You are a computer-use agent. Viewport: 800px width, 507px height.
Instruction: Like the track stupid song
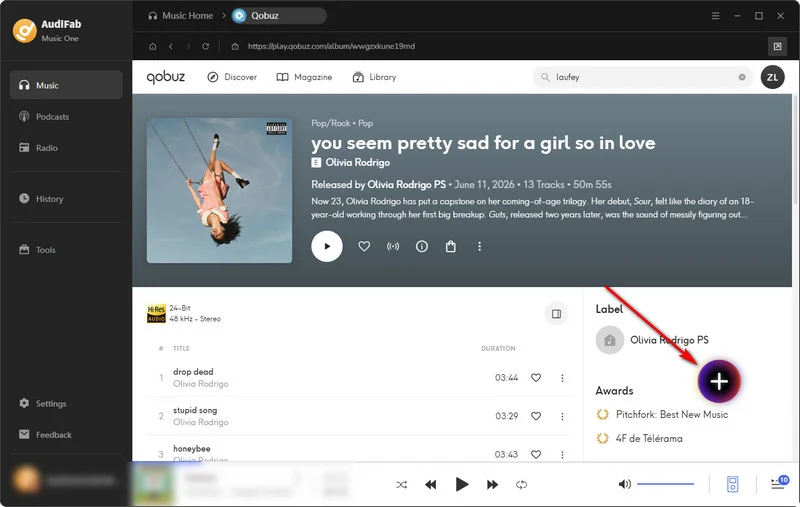(536, 416)
